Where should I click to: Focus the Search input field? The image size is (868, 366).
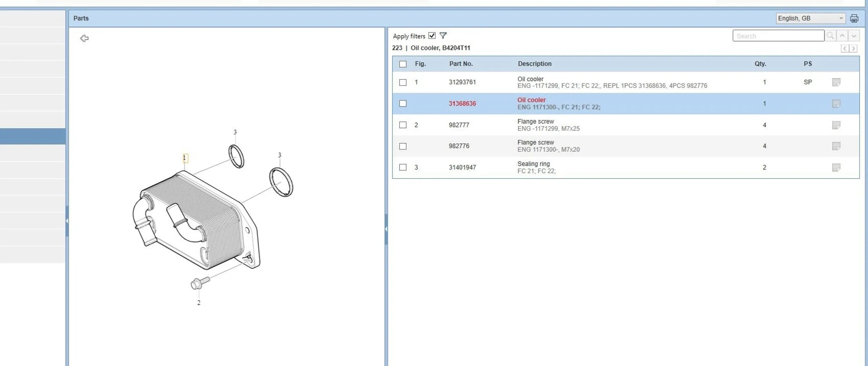tap(778, 36)
